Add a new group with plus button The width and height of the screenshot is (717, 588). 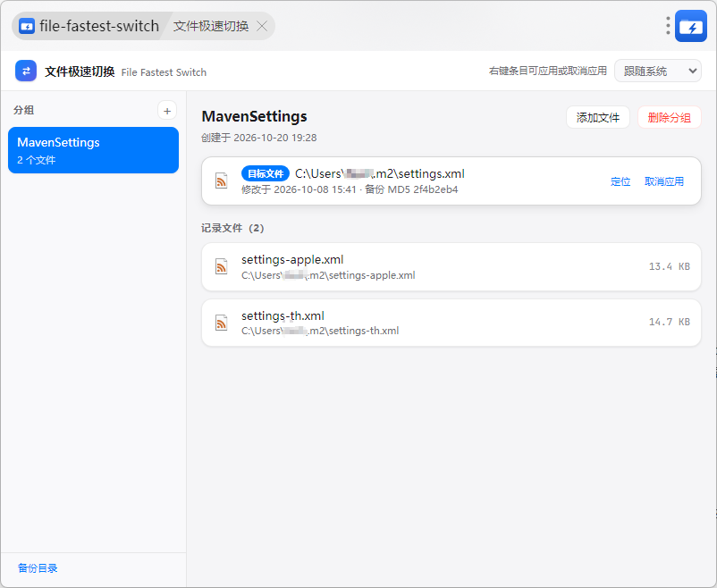point(167,111)
